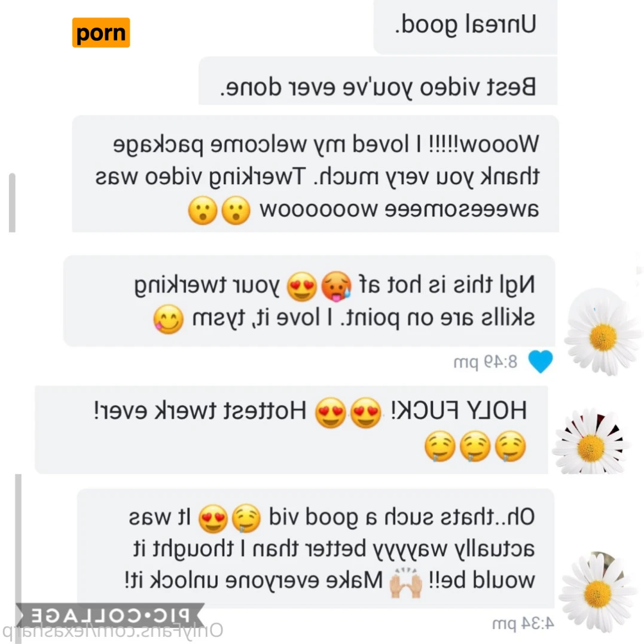Click the middle drooling face emoji
This screenshot has width=644, height=644.
(x=475, y=446)
